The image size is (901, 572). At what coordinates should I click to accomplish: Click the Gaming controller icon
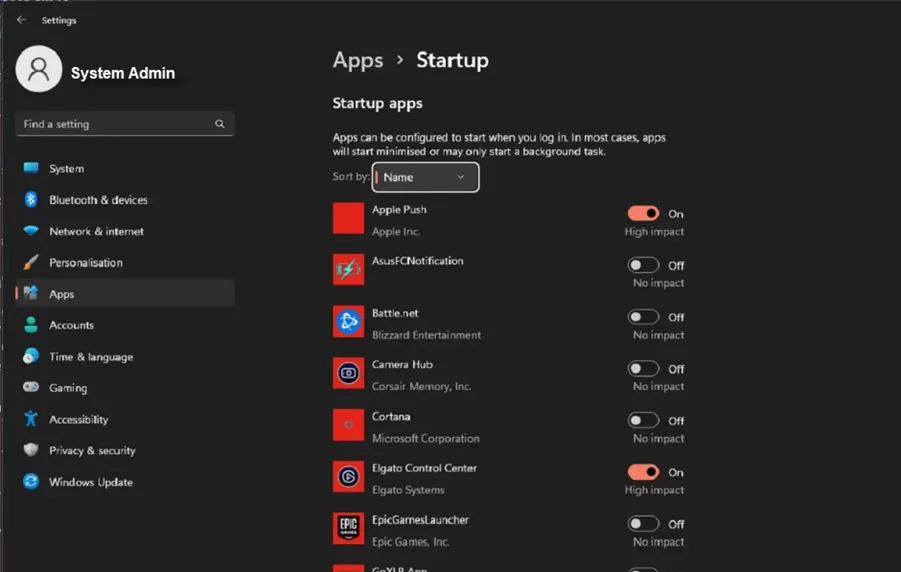click(x=31, y=387)
